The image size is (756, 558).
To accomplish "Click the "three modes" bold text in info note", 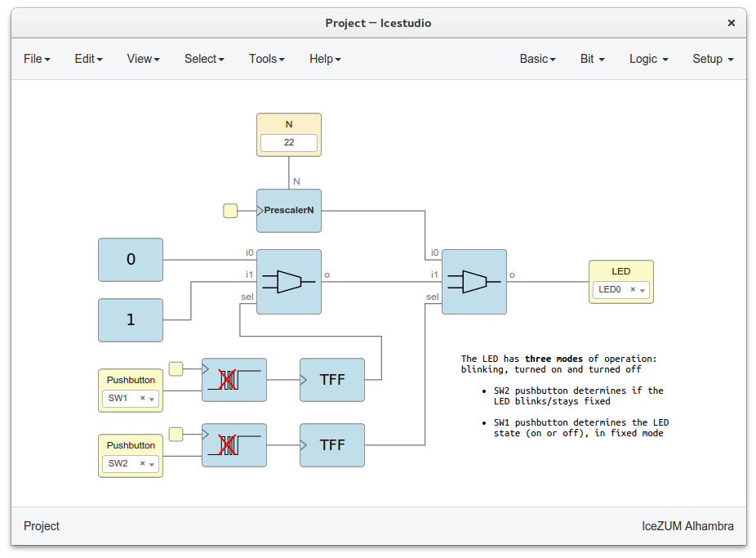I will point(554,359).
